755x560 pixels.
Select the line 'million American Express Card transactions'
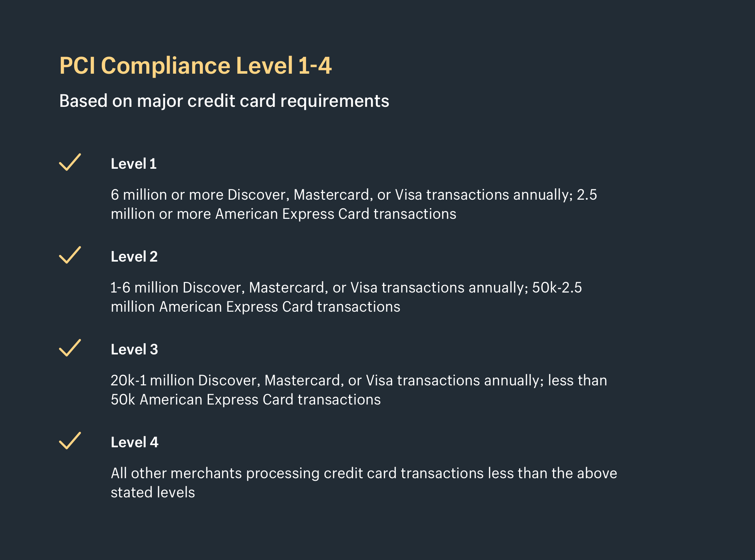click(255, 307)
